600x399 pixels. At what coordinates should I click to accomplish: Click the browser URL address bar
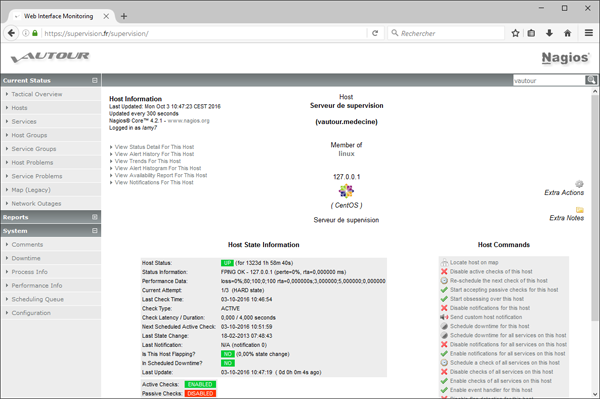[205, 33]
